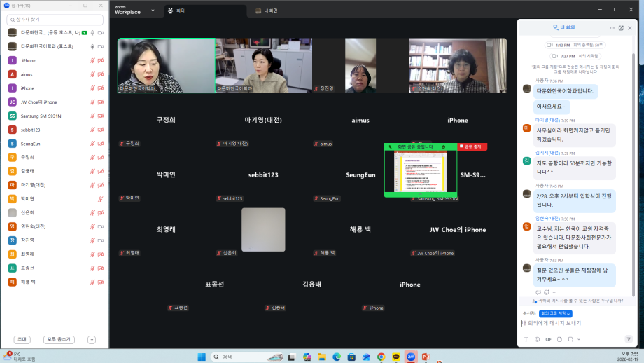The height and width of the screenshot is (363, 644).
Task: Click 마기영(대전) sender name in chat
Action: pos(547,120)
